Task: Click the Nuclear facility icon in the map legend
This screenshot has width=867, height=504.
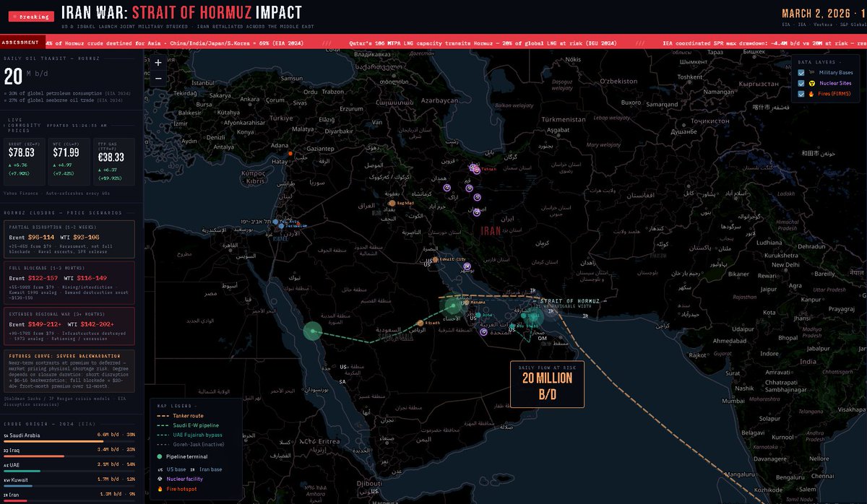Action: 160,479
